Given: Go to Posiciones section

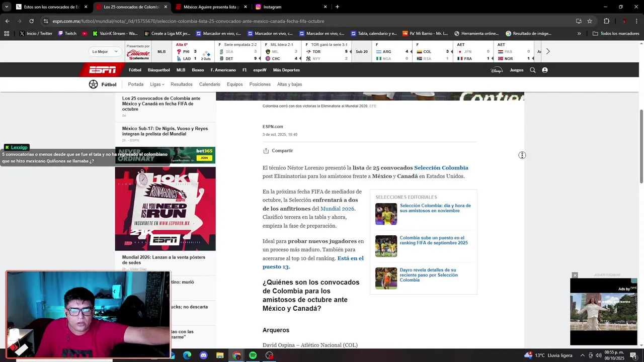Looking at the screenshot, I should (260, 84).
